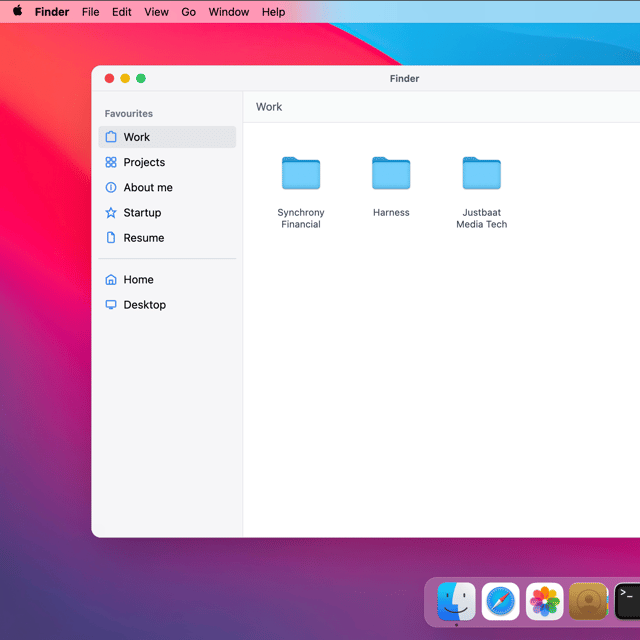Image resolution: width=640 pixels, height=640 pixels.
Task: Open Finder from the Dock
Action: [x=456, y=601]
